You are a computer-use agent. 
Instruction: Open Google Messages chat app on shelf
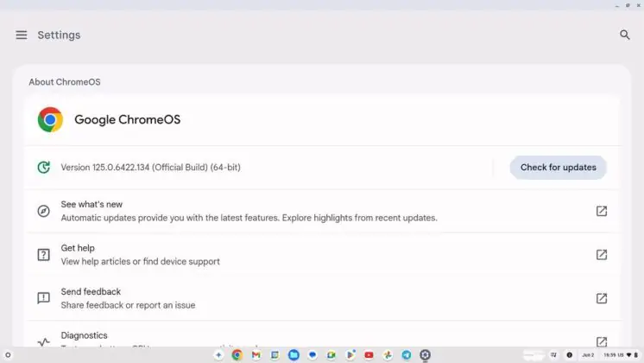[x=313, y=354]
